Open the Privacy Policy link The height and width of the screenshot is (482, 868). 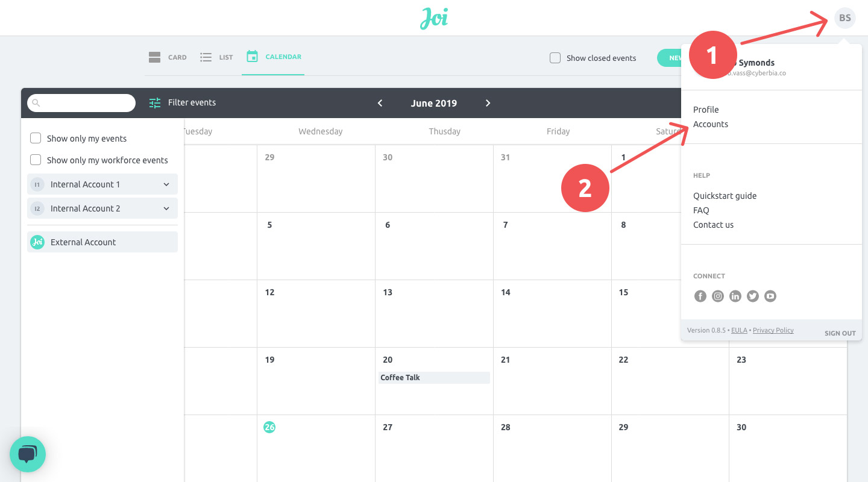pos(773,330)
